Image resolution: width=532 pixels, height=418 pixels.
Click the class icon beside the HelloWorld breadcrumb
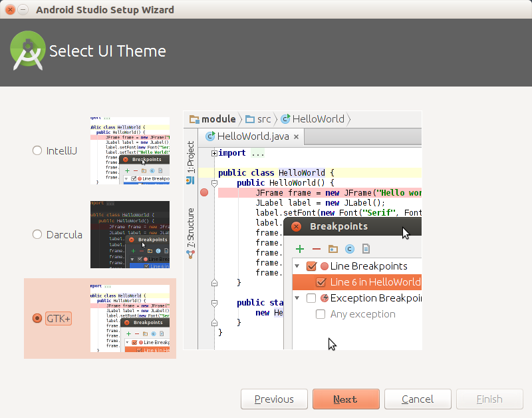pos(285,119)
